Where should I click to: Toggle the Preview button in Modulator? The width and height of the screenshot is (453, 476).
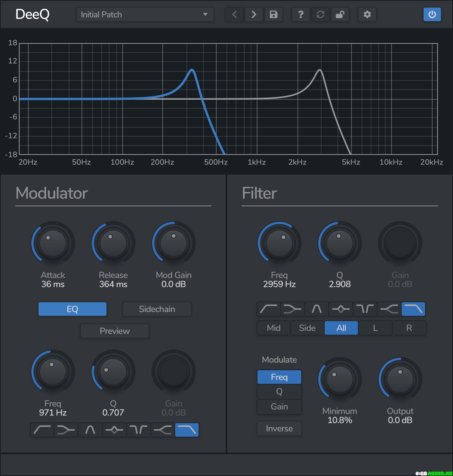click(115, 331)
